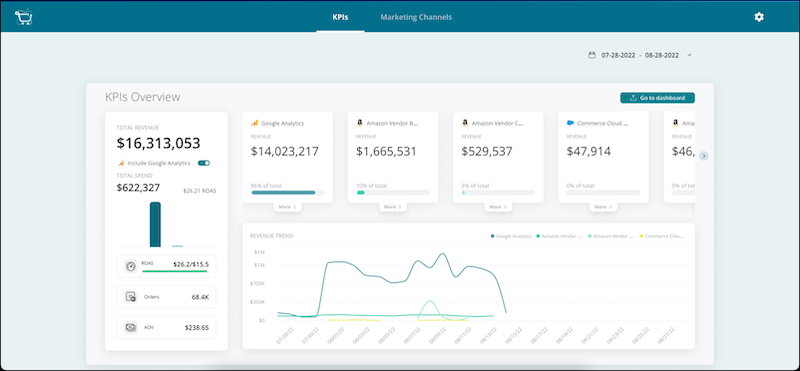Click the shopping cart logo icon
Screen dimensions: 800x371
23,17
